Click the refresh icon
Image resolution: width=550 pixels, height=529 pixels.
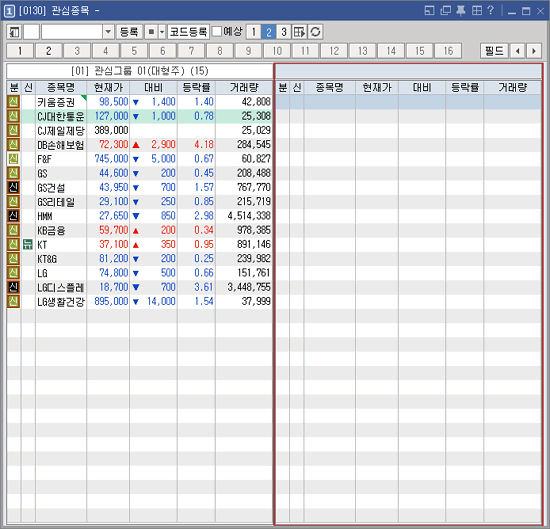click(315, 32)
